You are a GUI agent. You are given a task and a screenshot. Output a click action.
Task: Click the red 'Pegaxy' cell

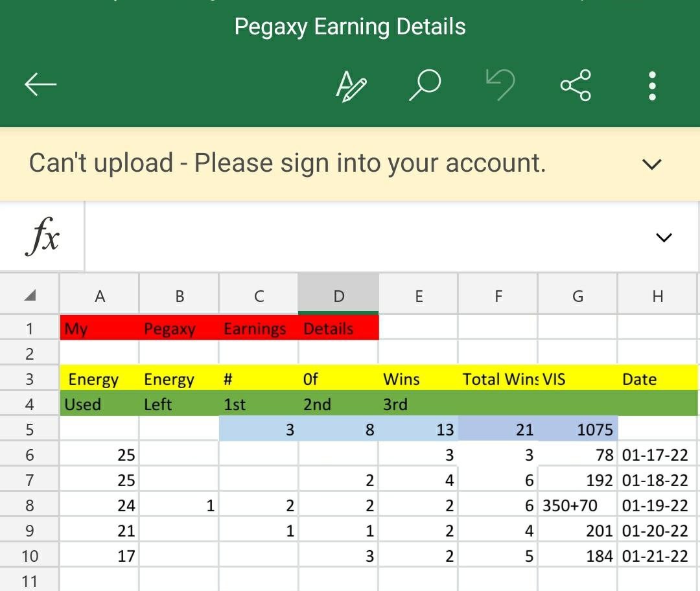[180, 328]
